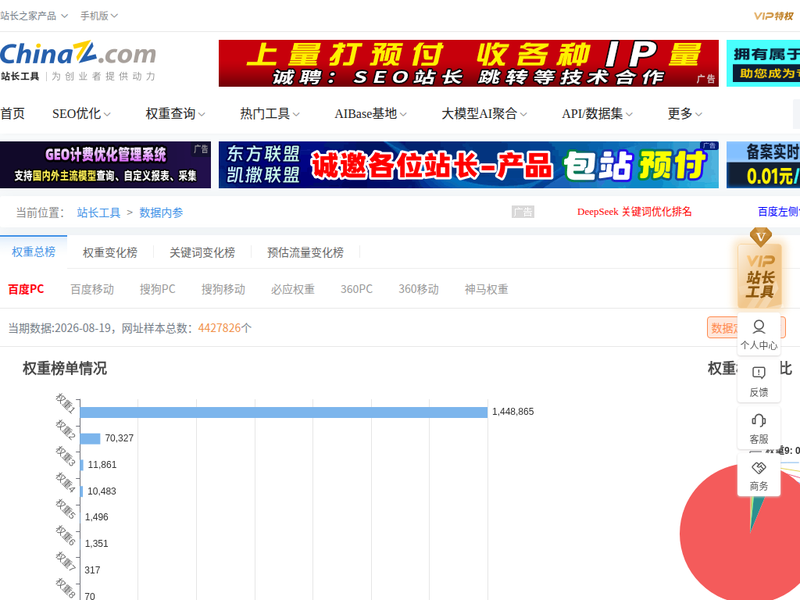Click the 东方联盟 凯撒联盟 banner ad

click(x=468, y=165)
